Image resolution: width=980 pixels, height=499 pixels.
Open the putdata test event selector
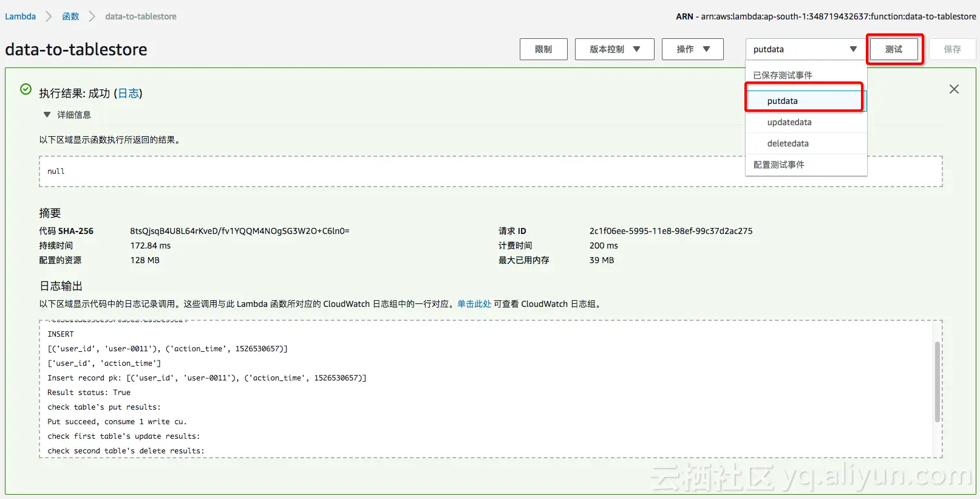806,49
